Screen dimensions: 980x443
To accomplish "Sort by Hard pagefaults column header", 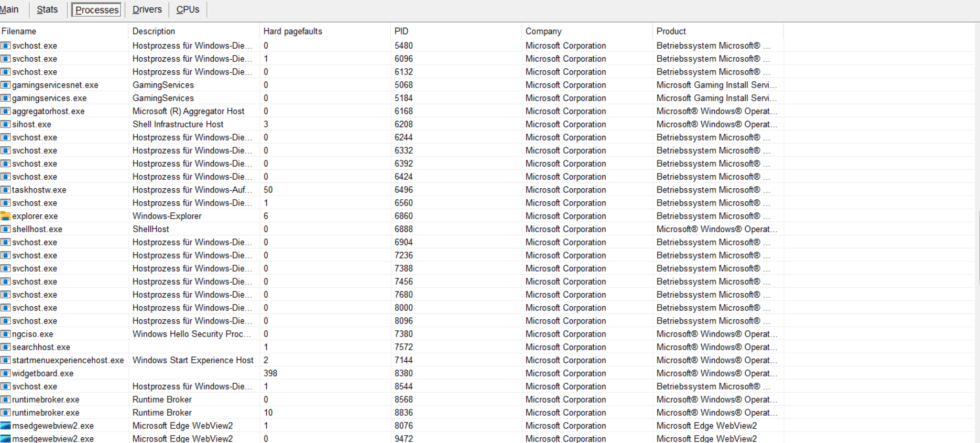I will pyautogui.click(x=325, y=31).
